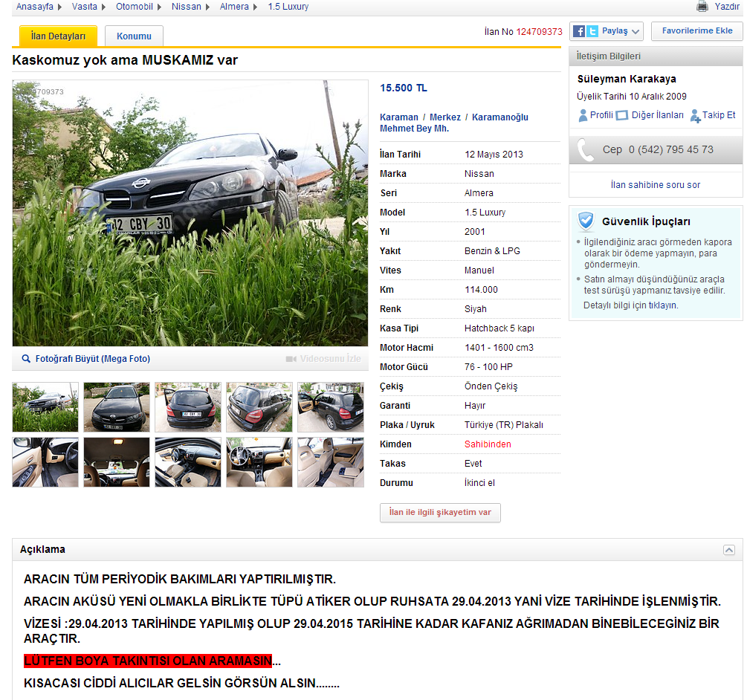This screenshot has height=700, width=747.
Task: Click İlan sahibine soru sor link
Action: pos(656,185)
